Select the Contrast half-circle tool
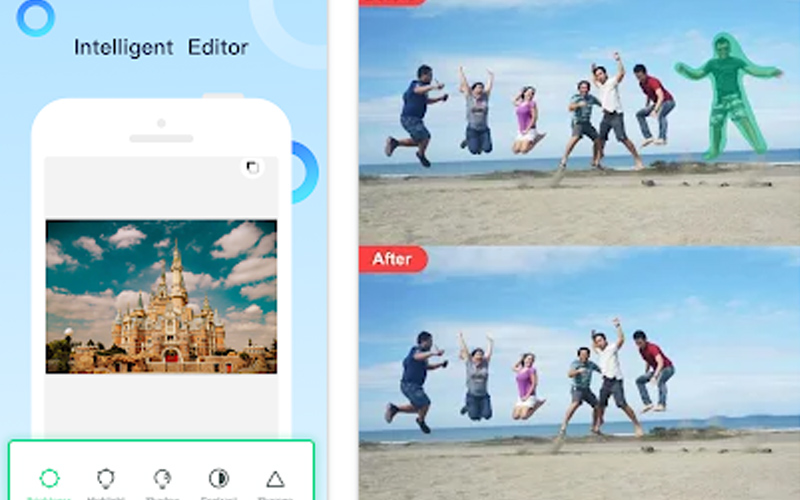The height and width of the screenshot is (500, 800). click(x=219, y=479)
